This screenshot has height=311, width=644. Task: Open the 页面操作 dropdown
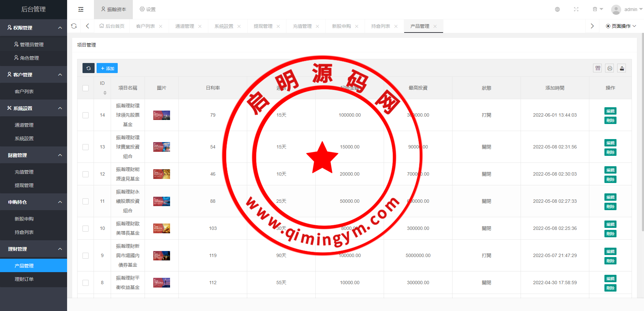coord(621,26)
